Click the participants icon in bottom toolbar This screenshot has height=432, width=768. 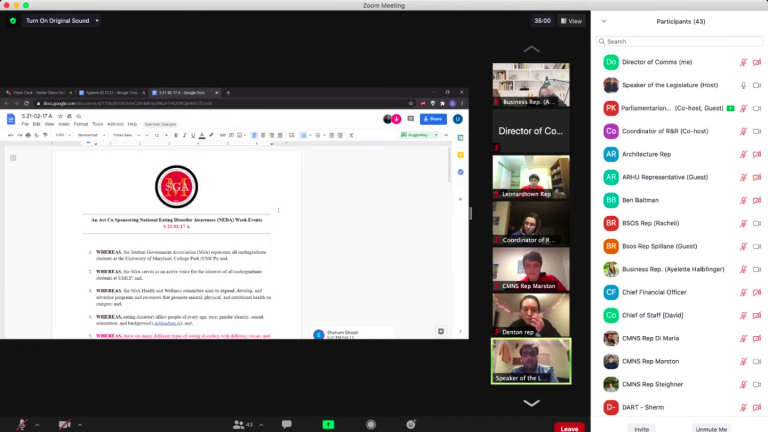239,424
